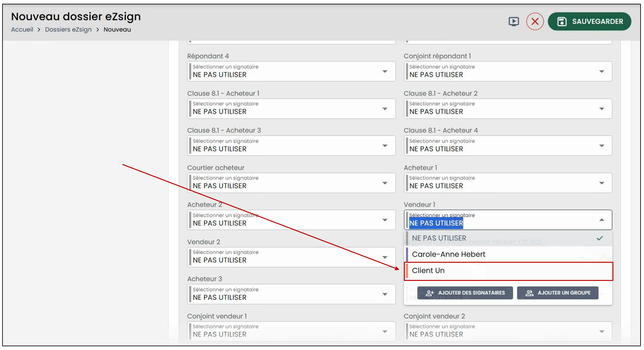Click the SAUVEGARDER save button

[590, 21]
